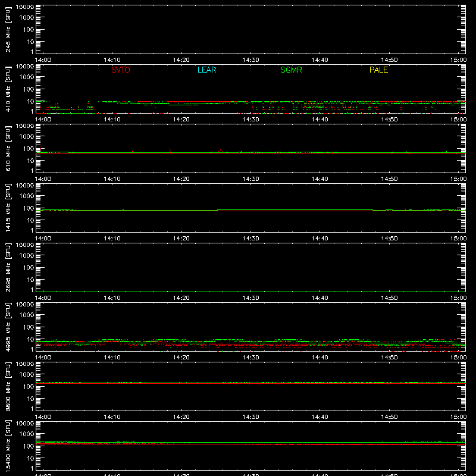This screenshot has height=476, width=476.
Task: Select the 1415 MHz [SFU] axis title
Action: click(x=8, y=208)
